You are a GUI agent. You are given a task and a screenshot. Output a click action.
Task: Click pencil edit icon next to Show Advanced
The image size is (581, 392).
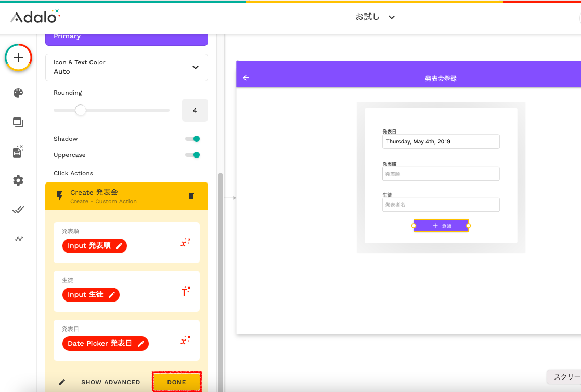(62, 382)
